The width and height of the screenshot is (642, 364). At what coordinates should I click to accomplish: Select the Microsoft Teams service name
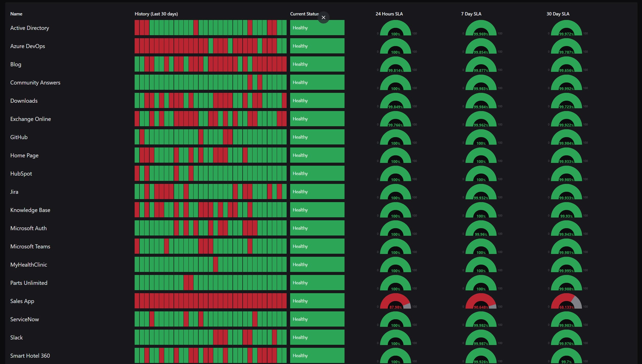point(30,246)
